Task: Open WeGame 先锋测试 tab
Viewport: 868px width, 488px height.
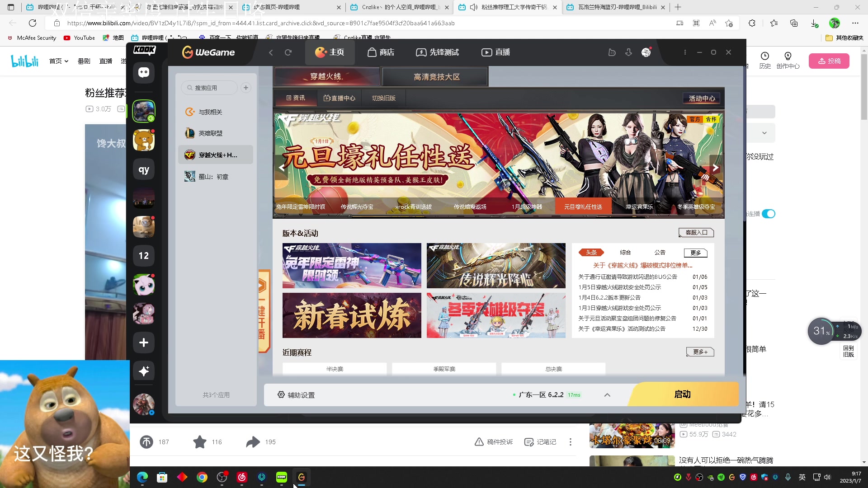Action: click(438, 52)
